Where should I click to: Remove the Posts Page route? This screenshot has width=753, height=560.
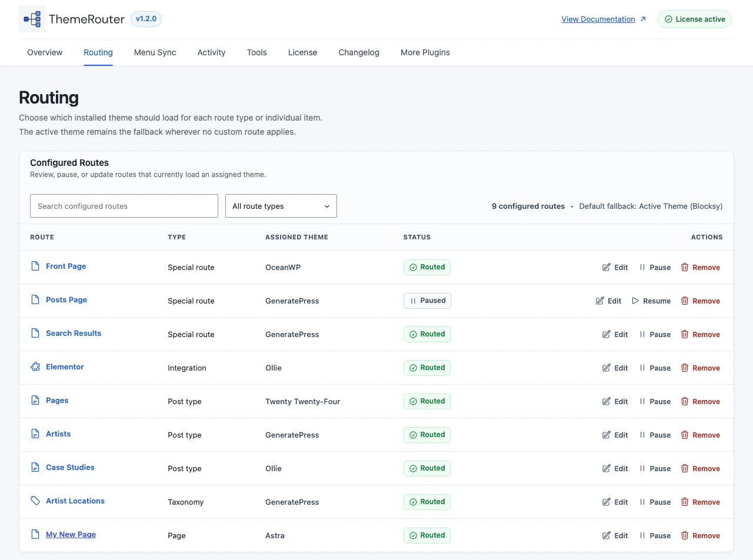701,301
